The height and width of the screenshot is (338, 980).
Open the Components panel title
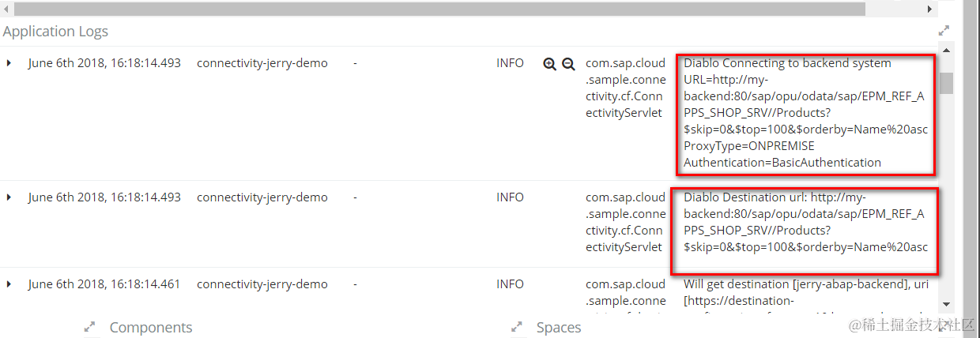pyautogui.click(x=150, y=327)
